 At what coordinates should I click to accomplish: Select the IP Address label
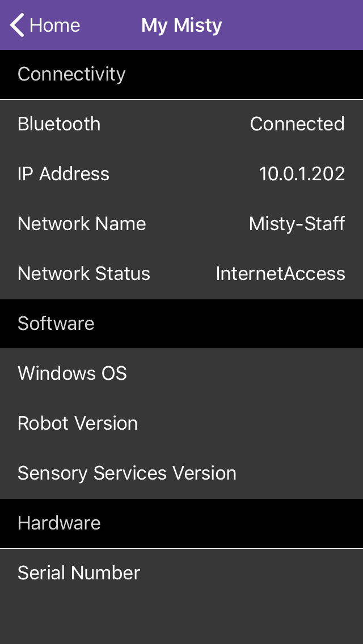click(64, 173)
